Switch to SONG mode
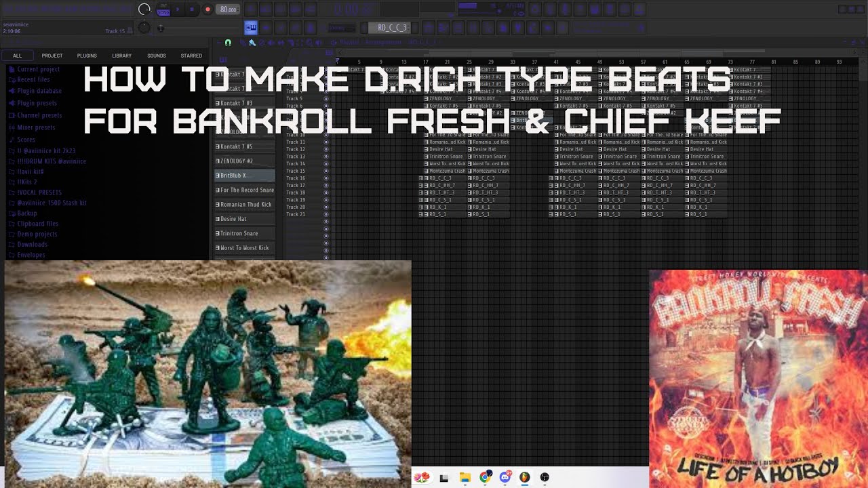This screenshot has width=868, height=488. tap(163, 13)
